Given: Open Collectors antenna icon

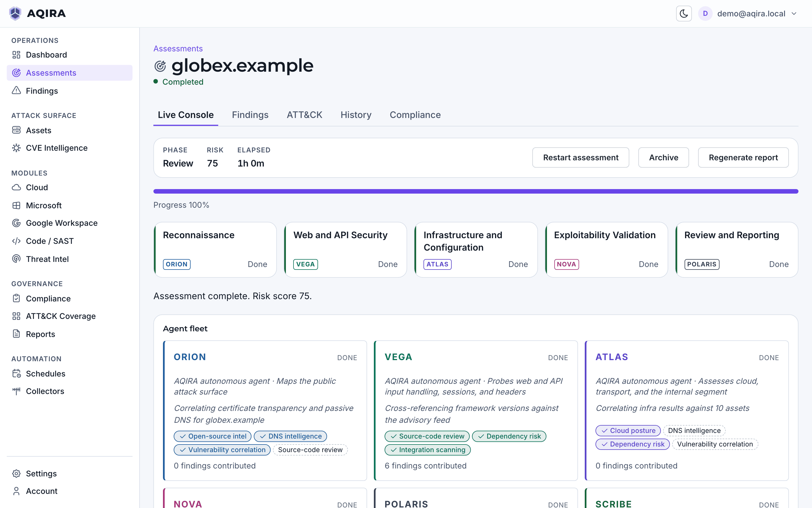Looking at the screenshot, I should pyautogui.click(x=16, y=391).
